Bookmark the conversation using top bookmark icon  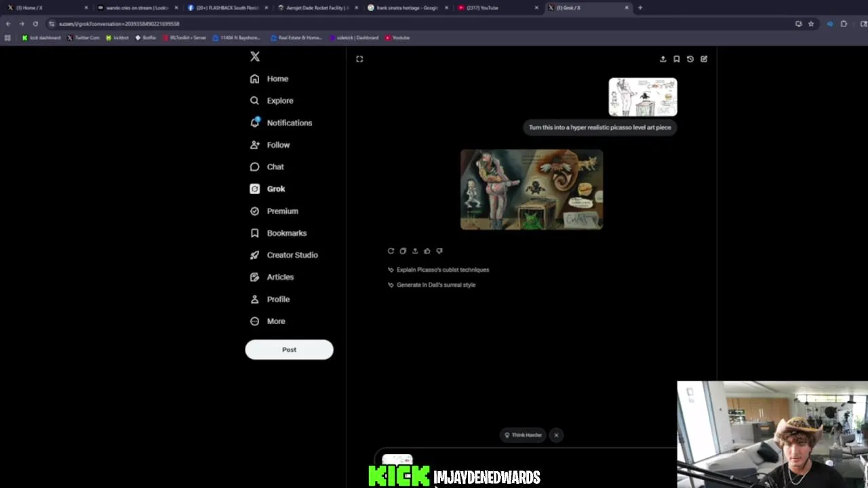coord(676,59)
